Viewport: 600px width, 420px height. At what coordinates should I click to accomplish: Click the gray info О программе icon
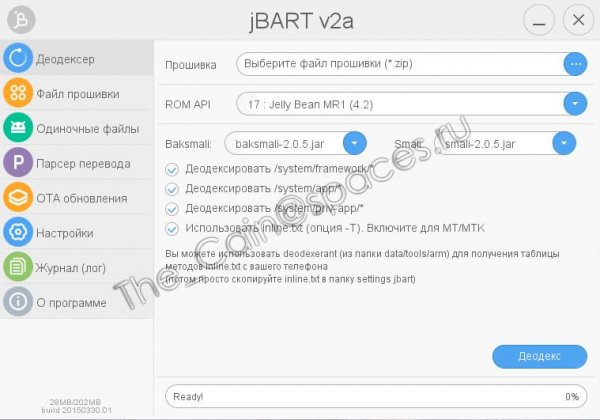click(x=18, y=302)
